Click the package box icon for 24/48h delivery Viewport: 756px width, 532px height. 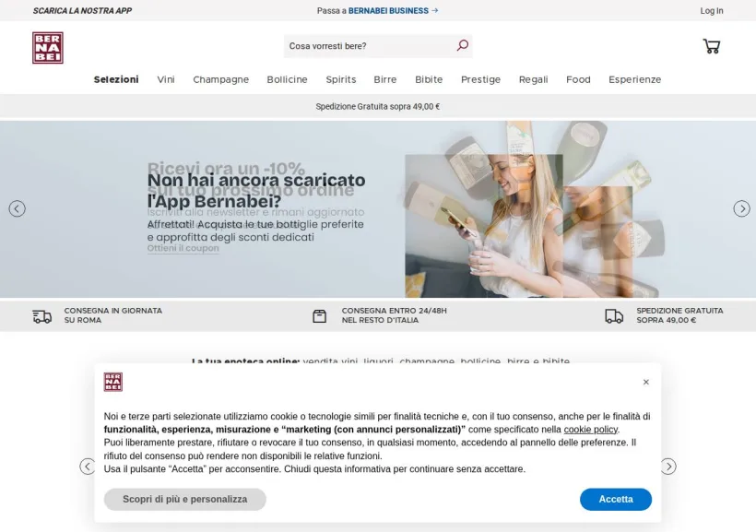319,316
